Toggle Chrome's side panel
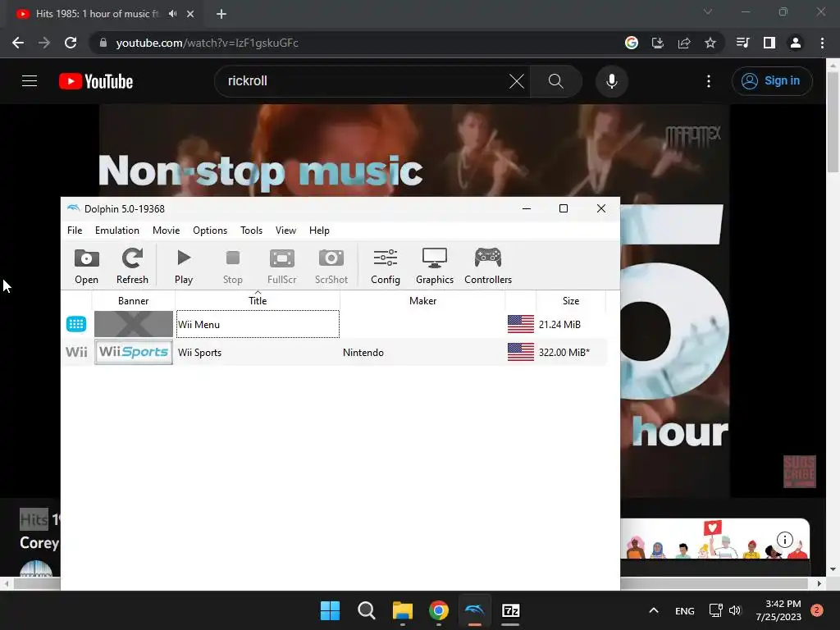Image resolution: width=840 pixels, height=630 pixels. click(769, 43)
